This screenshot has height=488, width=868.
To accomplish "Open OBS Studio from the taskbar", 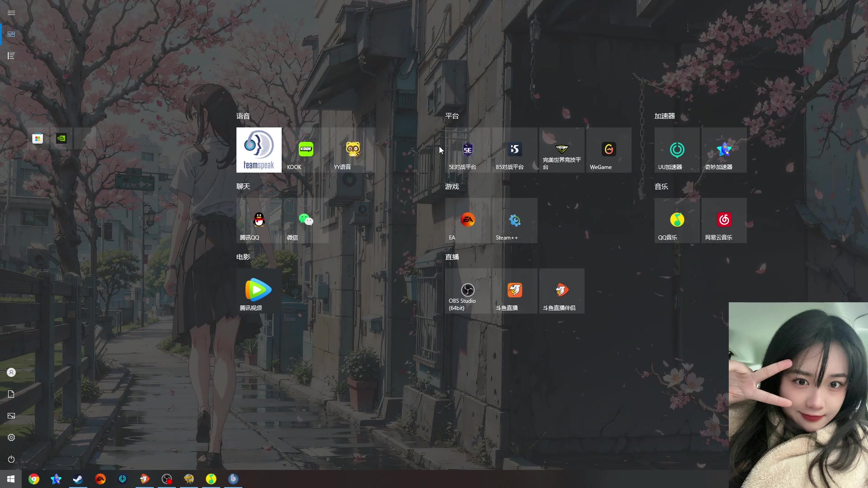I will click(x=167, y=479).
